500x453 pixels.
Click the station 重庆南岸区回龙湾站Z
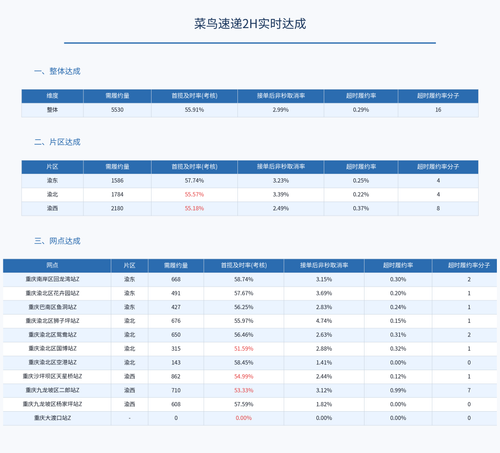click(x=52, y=279)
